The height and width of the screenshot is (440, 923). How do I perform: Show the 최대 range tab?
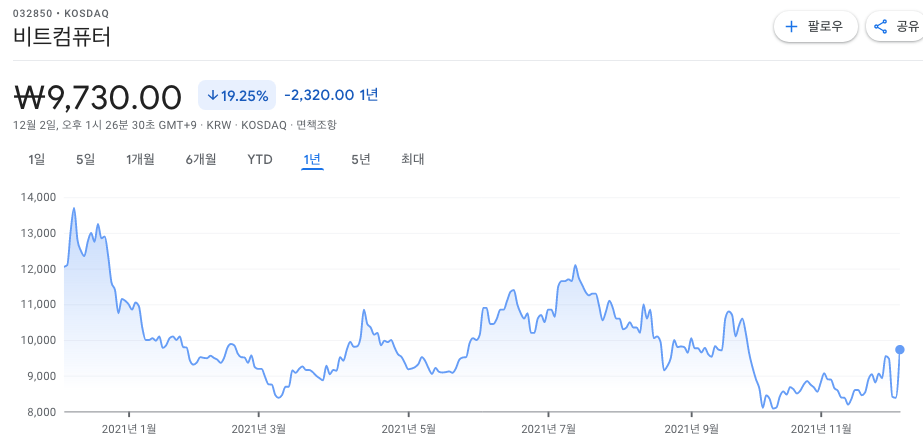tap(413, 159)
